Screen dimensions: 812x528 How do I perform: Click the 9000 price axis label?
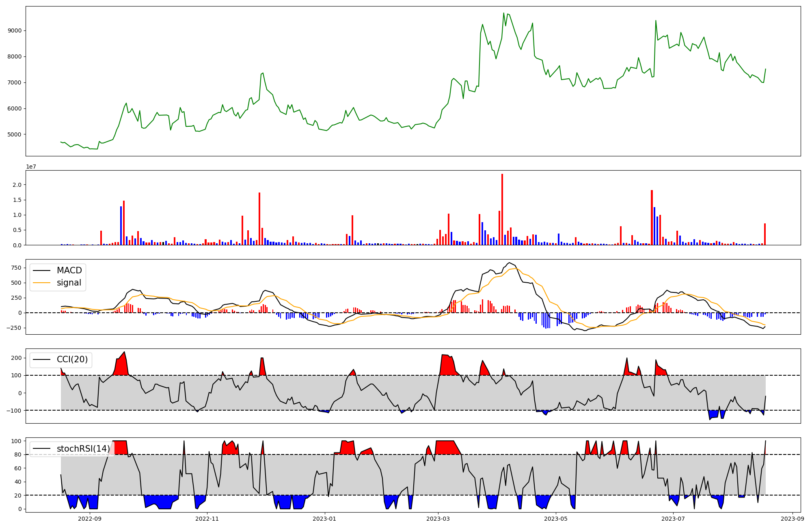[15, 31]
